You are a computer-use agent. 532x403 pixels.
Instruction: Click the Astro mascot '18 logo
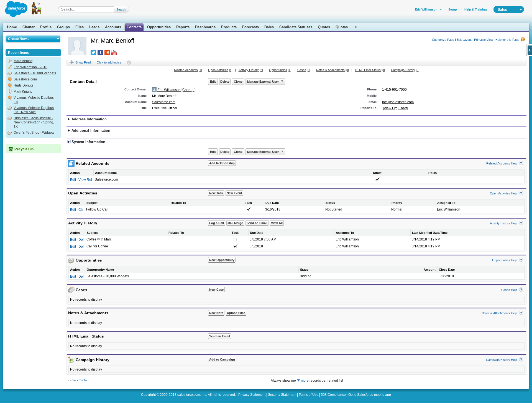click(x=36, y=8)
